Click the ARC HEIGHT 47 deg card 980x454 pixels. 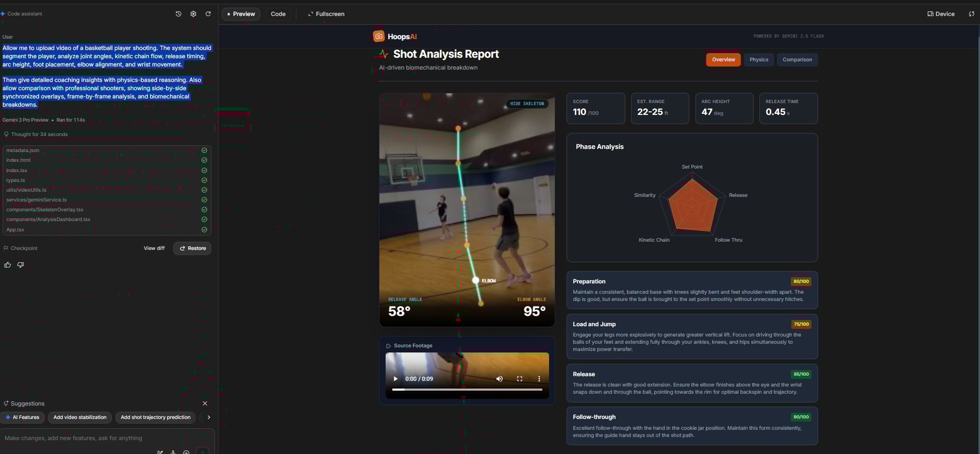pyautogui.click(x=724, y=108)
